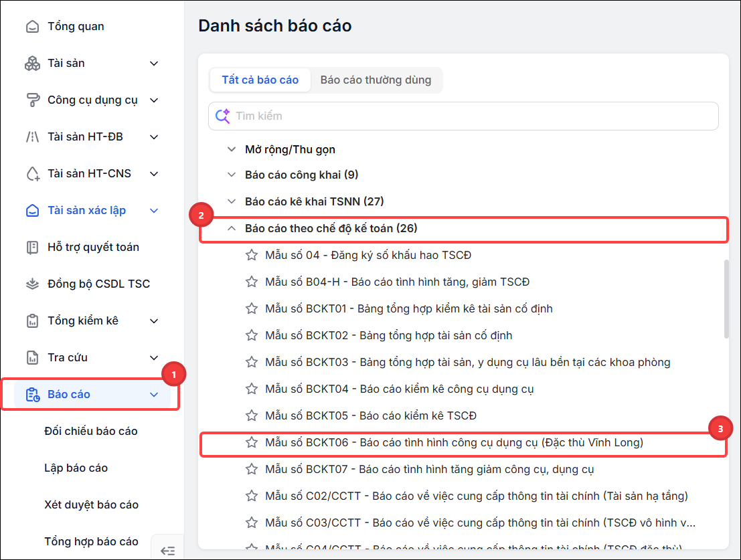
Task: Star report Mẫu số C03/CCTT
Action: coord(252,523)
